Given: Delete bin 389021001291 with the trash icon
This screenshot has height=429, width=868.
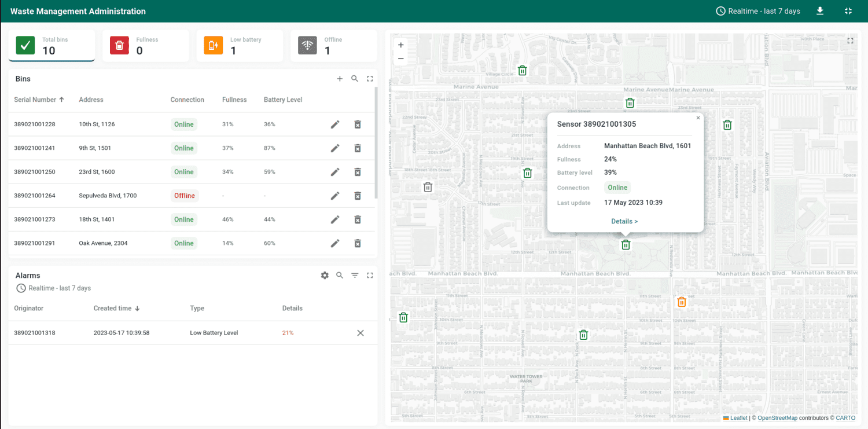Looking at the screenshot, I should [x=358, y=243].
